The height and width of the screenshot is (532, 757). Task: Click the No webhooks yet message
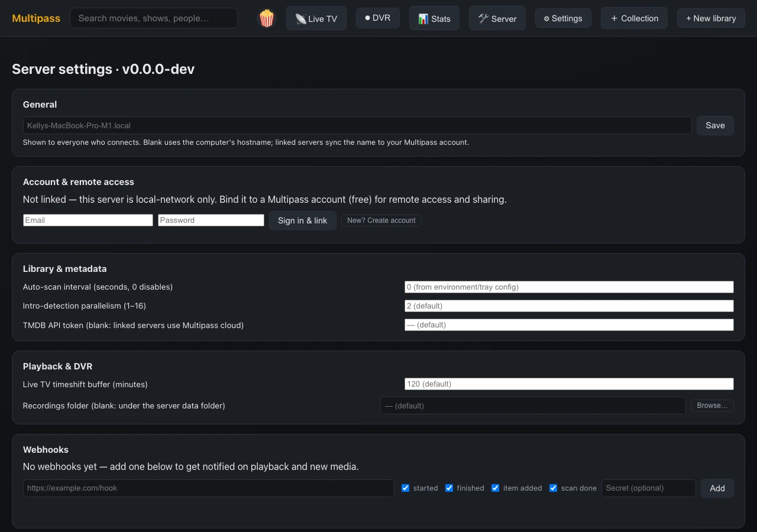coord(191,467)
